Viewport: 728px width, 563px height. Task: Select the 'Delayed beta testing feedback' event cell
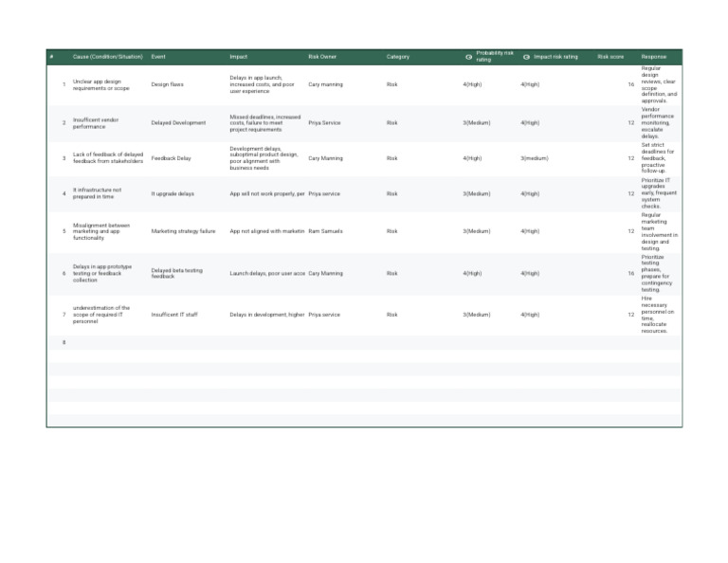click(x=177, y=273)
